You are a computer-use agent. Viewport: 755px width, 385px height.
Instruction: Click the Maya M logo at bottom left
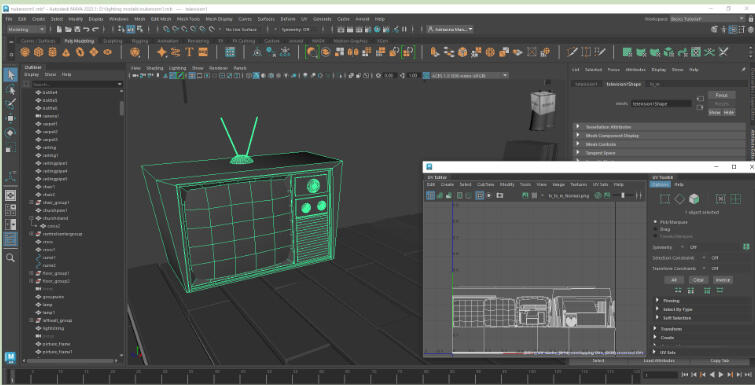click(10, 358)
